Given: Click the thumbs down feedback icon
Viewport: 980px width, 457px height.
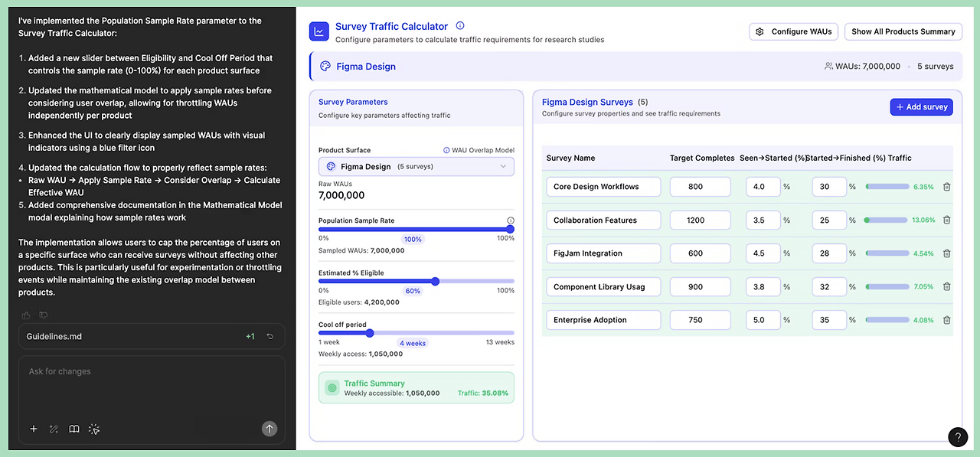Looking at the screenshot, I should point(43,315).
